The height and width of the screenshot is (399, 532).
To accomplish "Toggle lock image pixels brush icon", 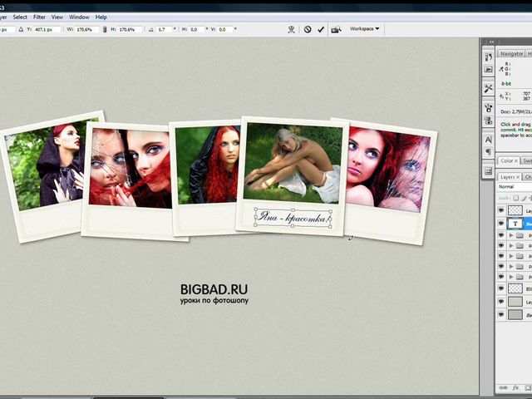I will 525,198.
